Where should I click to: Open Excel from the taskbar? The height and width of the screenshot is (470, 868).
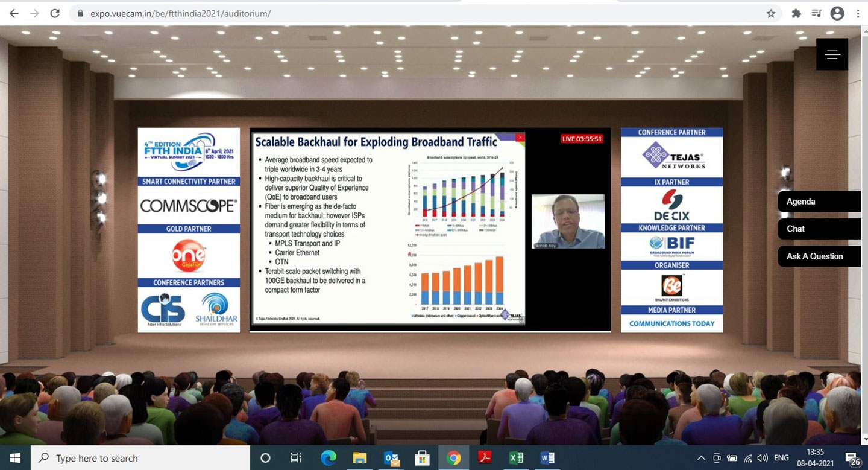[x=517, y=458]
